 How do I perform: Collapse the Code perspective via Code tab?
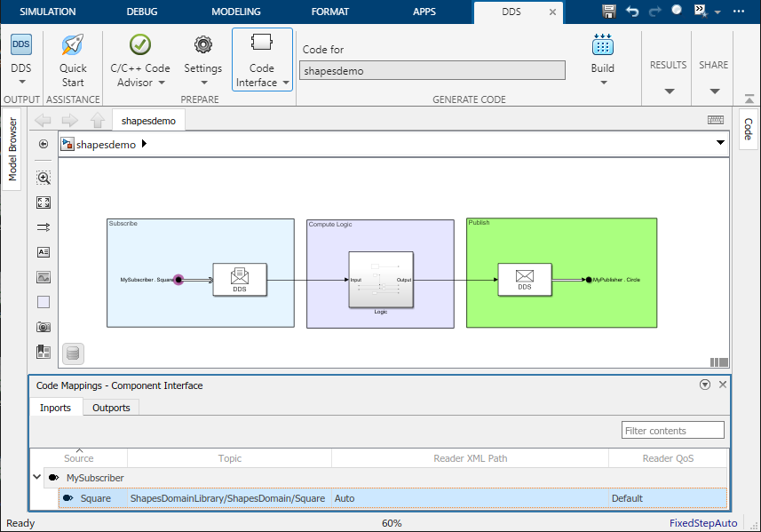point(749,127)
